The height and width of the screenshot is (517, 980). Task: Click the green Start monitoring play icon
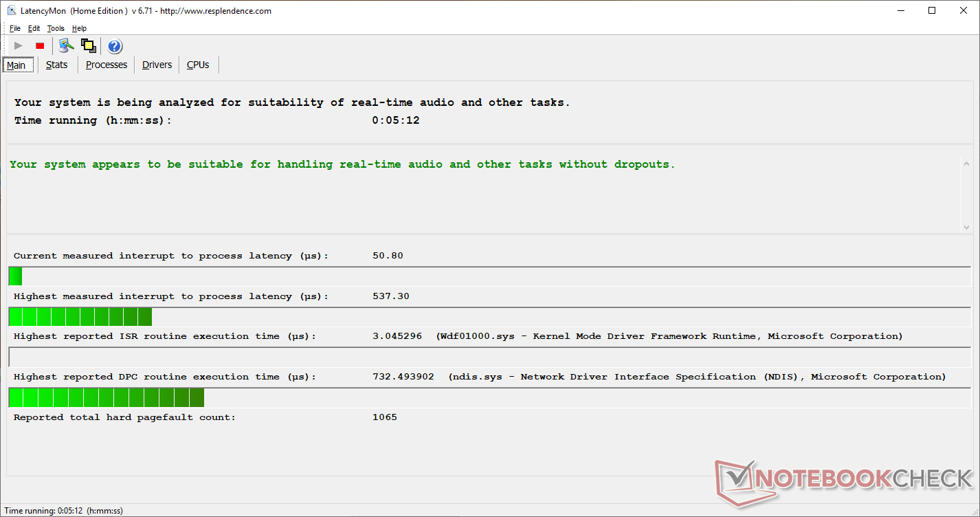point(19,46)
